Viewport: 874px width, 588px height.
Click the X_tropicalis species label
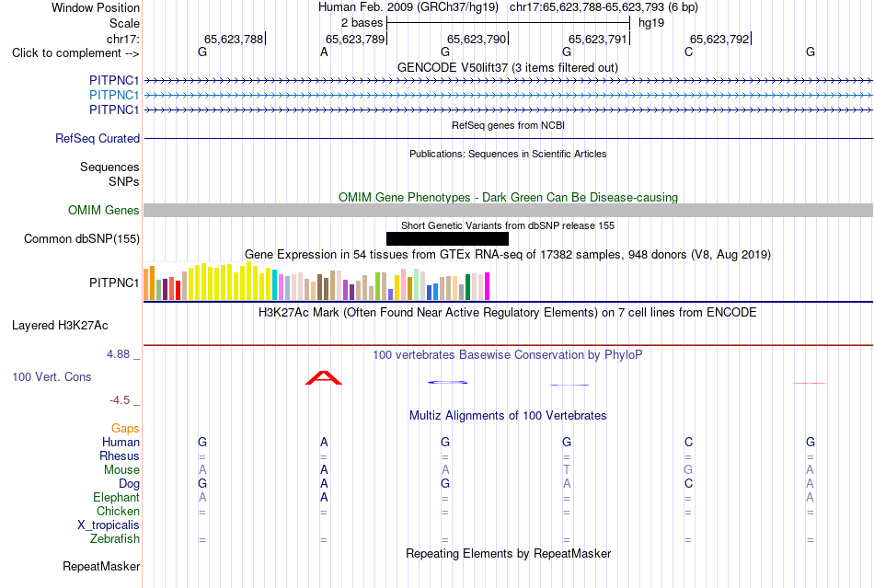click(109, 525)
